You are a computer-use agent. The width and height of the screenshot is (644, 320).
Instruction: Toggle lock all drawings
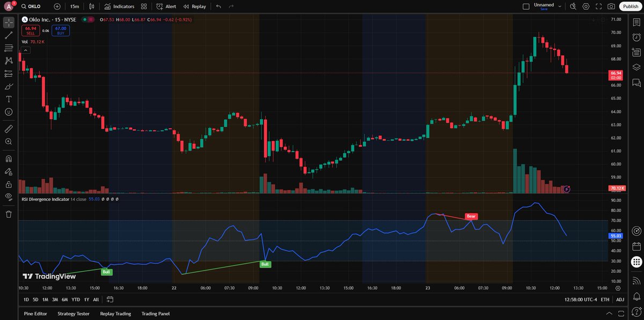[x=9, y=184]
